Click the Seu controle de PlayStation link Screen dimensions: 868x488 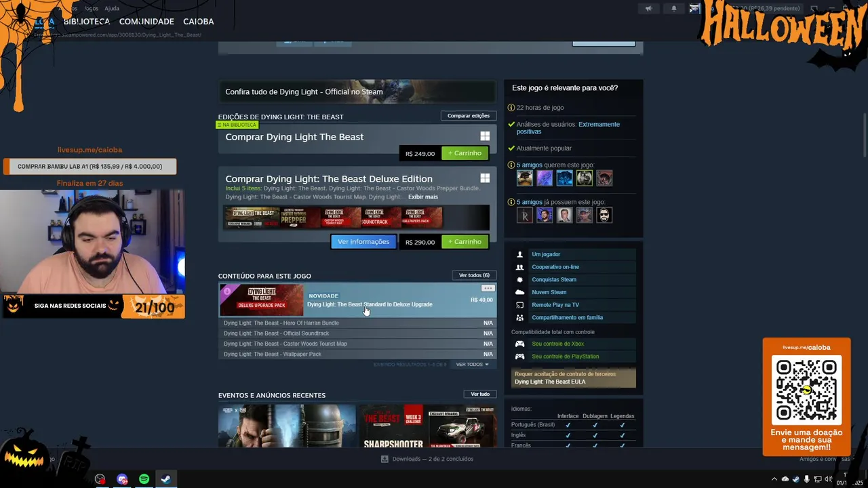tap(566, 357)
